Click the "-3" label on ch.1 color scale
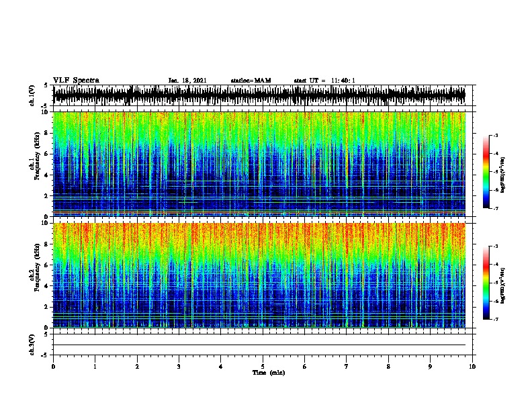This screenshot has width=532, height=411. click(x=496, y=135)
